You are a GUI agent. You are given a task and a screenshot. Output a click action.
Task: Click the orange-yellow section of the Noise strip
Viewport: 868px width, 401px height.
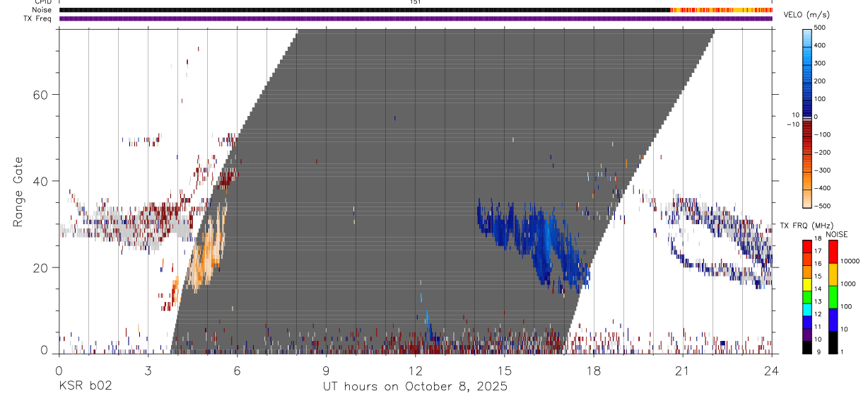pos(721,10)
